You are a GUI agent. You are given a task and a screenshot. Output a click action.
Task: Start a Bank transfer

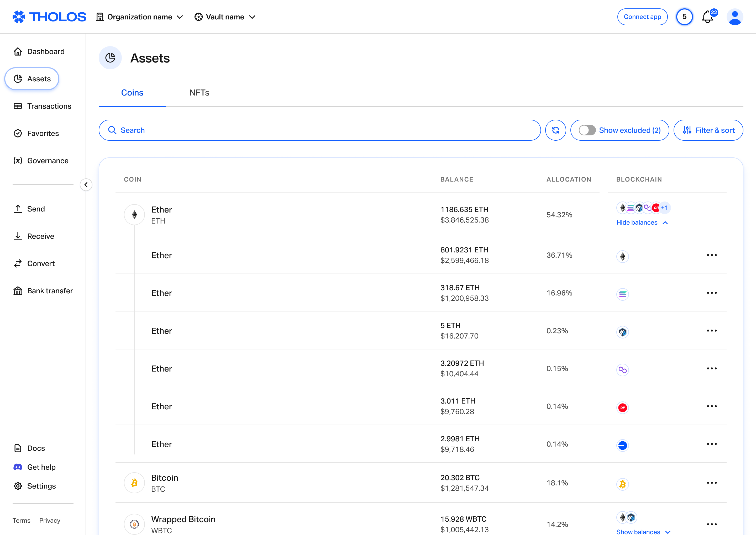50,290
